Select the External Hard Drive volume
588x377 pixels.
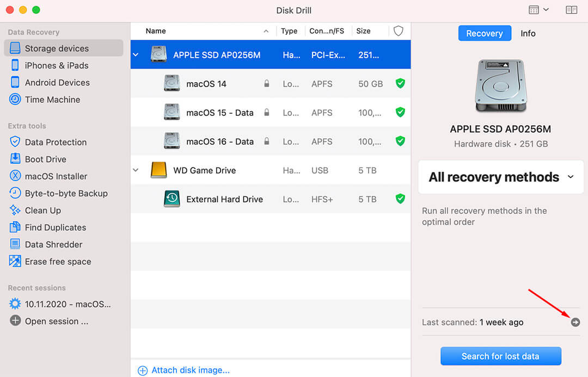click(x=271, y=199)
